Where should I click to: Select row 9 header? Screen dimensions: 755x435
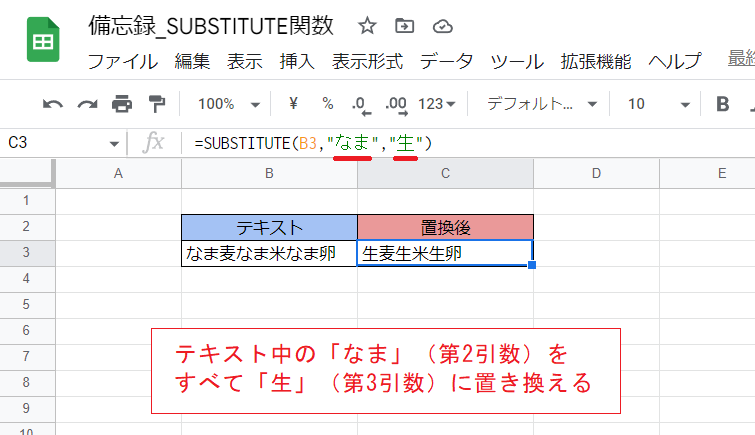[x=26, y=409]
